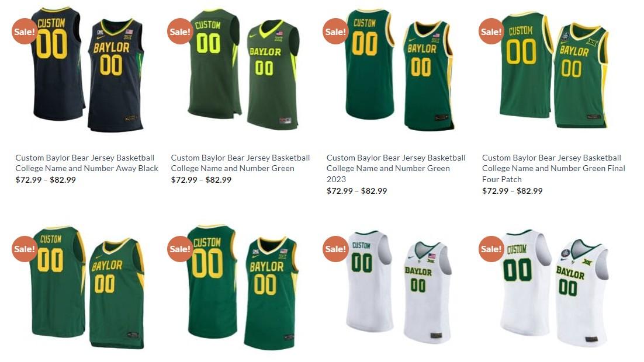This screenshot has width=644, height=362.
Task: Open the Away Black Baylor jersey product image
Action: click(88, 70)
